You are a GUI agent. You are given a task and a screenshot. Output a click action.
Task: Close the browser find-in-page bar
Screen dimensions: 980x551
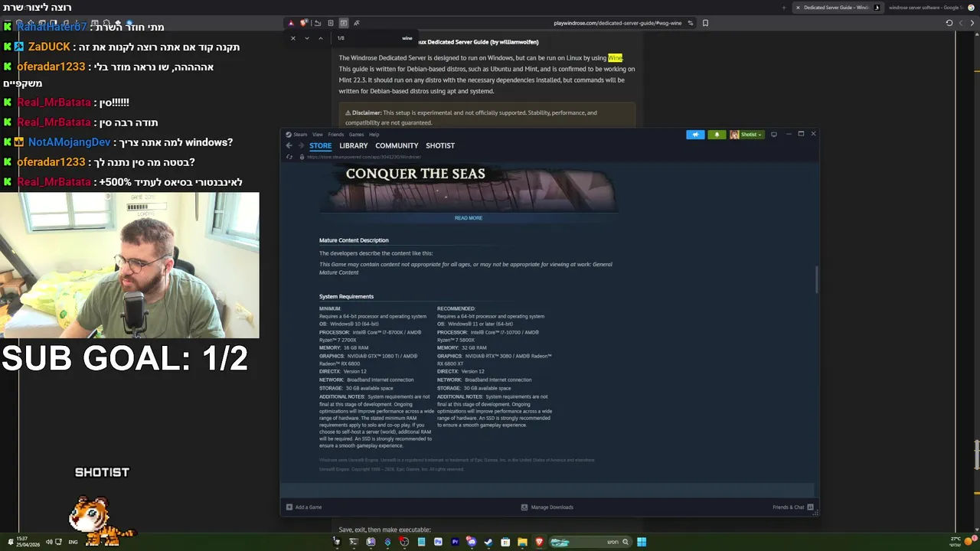point(292,38)
